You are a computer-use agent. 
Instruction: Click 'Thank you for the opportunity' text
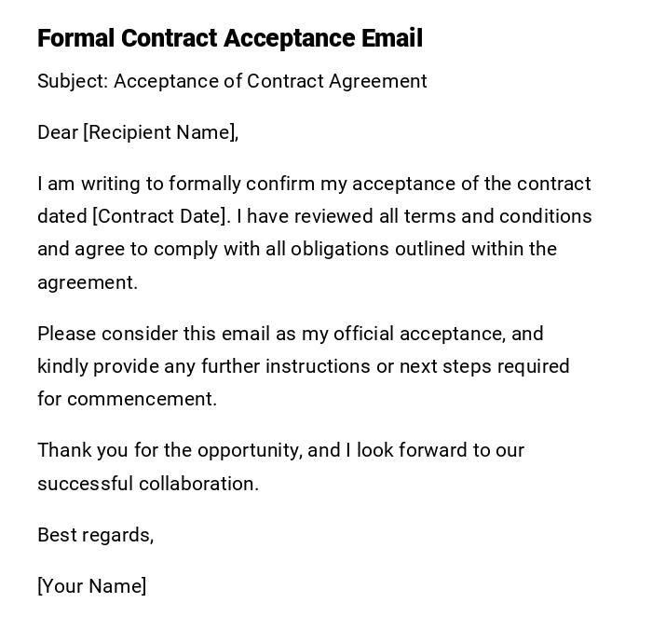pos(169,450)
